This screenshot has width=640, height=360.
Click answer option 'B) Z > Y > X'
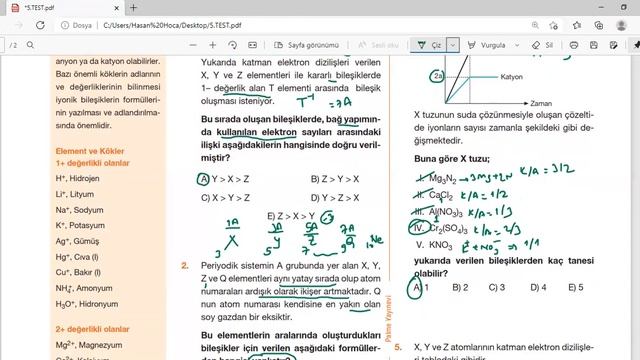coord(335,179)
